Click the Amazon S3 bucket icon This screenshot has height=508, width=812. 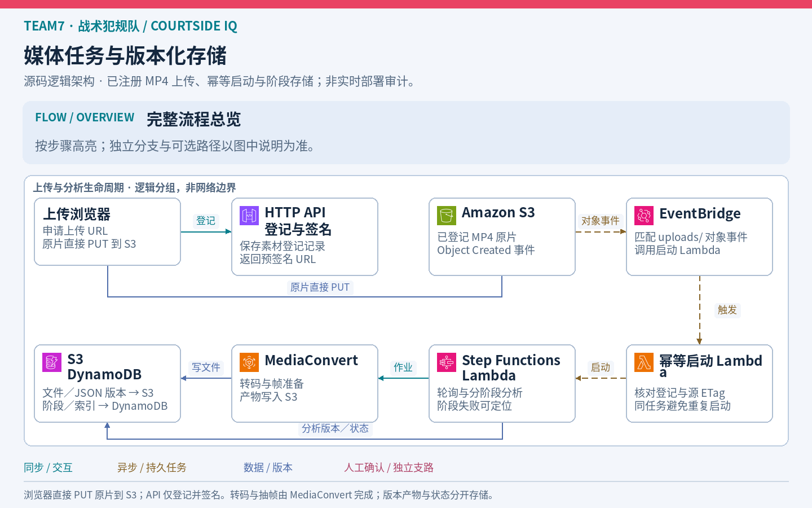(447, 216)
